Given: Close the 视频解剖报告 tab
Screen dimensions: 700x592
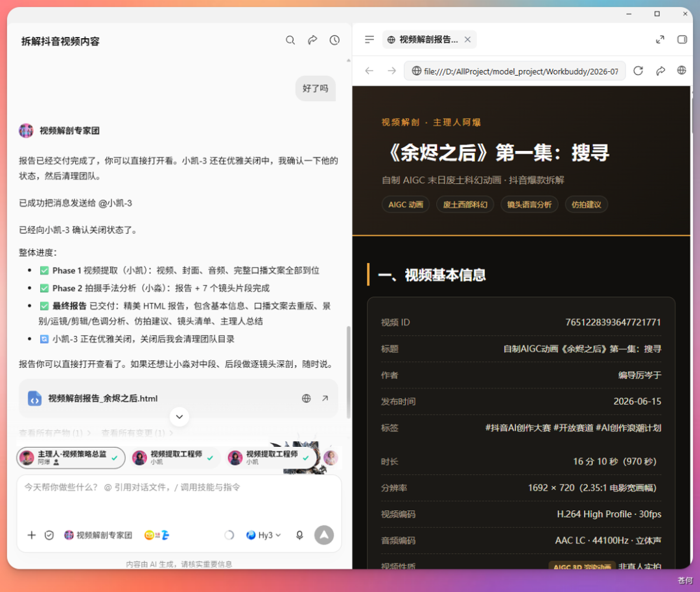Looking at the screenshot, I should click(x=467, y=40).
